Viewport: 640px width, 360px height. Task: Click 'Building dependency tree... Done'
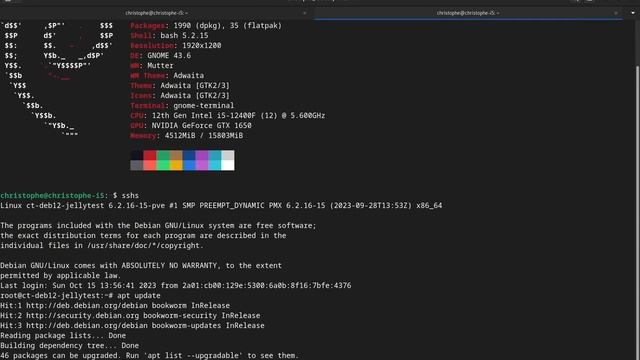[69, 346]
